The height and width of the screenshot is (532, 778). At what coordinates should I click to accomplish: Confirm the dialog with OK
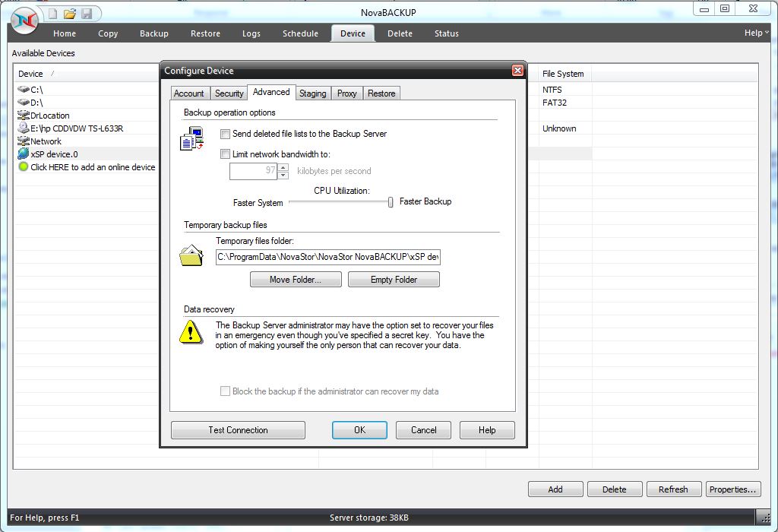[x=359, y=429]
